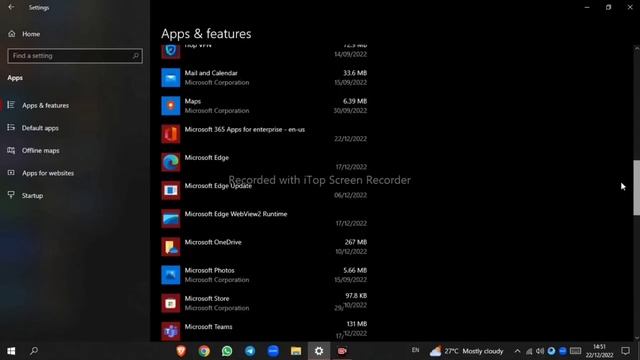The width and height of the screenshot is (640, 360).
Task: Click the 33.6 MB Mail size value
Action: (x=355, y=73)
